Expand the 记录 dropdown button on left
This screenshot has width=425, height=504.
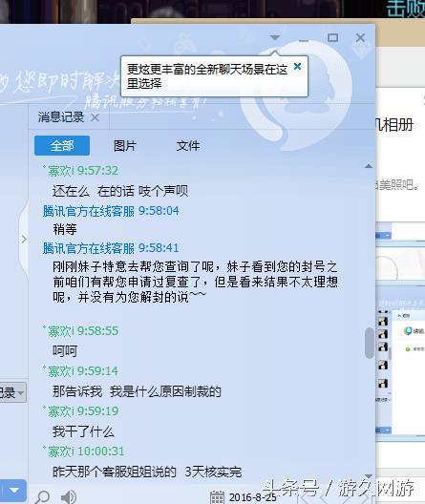(12, 392)
